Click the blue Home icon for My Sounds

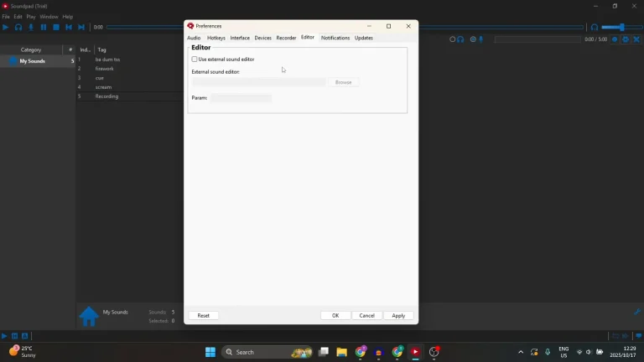tap(89, 316)
